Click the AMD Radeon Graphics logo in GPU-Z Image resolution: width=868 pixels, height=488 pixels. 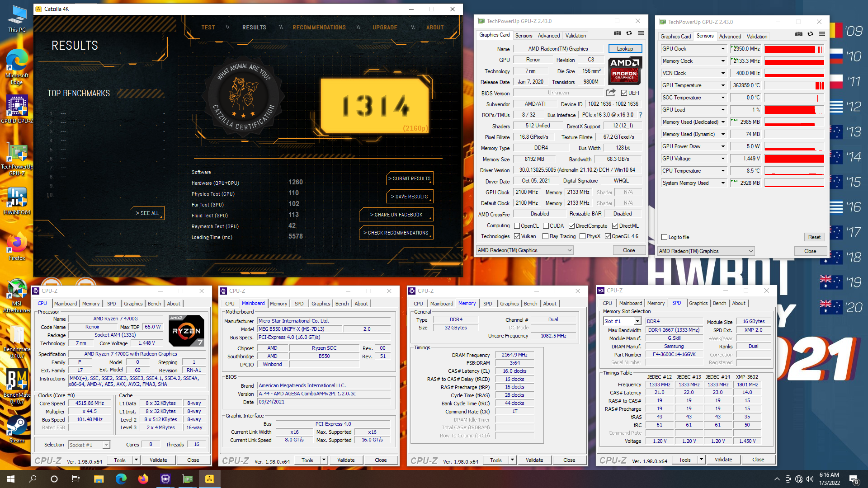(x=625, y=70)
